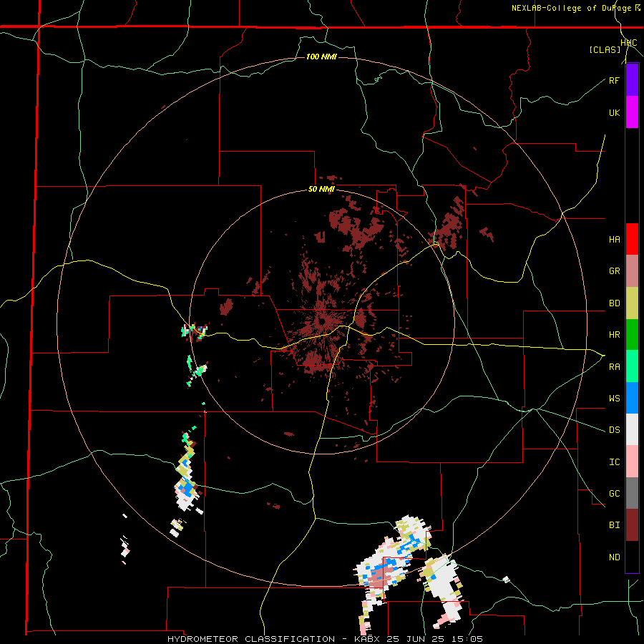Click the DS legend label
This screenshot has width=644, height=644.
tap(614, 430)
